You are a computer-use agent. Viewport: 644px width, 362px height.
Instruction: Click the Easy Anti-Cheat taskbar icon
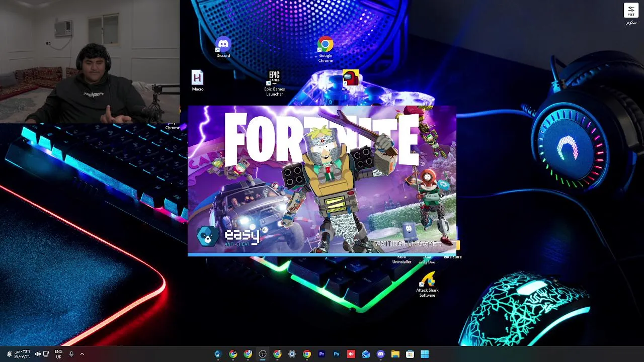point(218,354)
